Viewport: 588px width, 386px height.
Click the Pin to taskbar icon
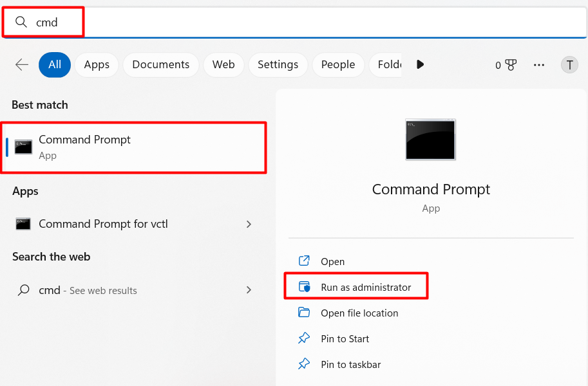[x=303, y=364]
